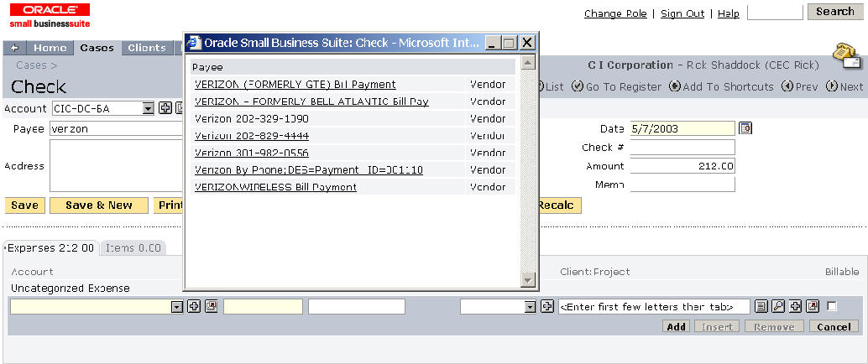Screen dimensions: 868x364
Task: Click plus icon right of the magnifier icon
Action: (795, 306)
